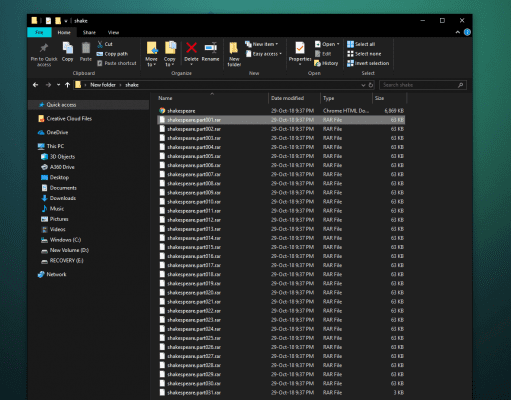Go forward with the Forward arrow
This screenshot has height=400, width=511.
(48, 85)
